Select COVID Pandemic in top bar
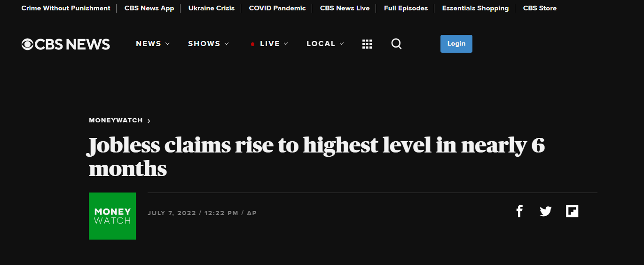Viewport: 644px width, 265px height. pyautogui.click(x=277, y=8)
